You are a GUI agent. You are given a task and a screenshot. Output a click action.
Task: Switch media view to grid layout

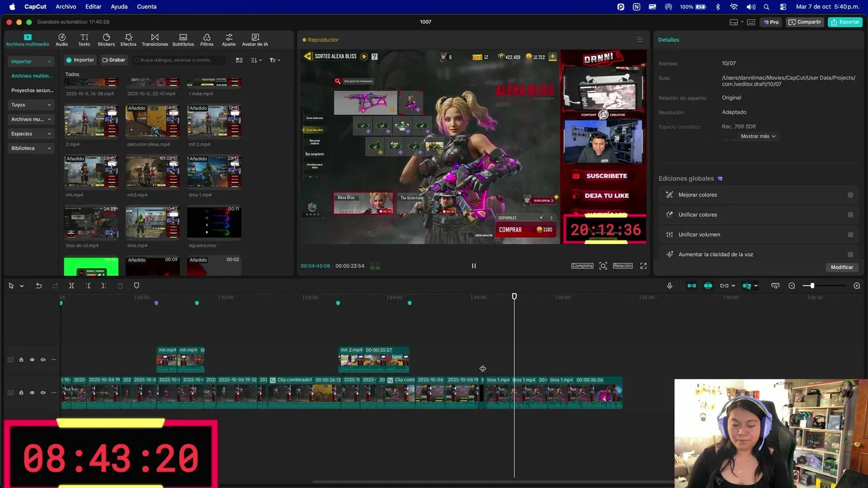click(x=239, y=60)
